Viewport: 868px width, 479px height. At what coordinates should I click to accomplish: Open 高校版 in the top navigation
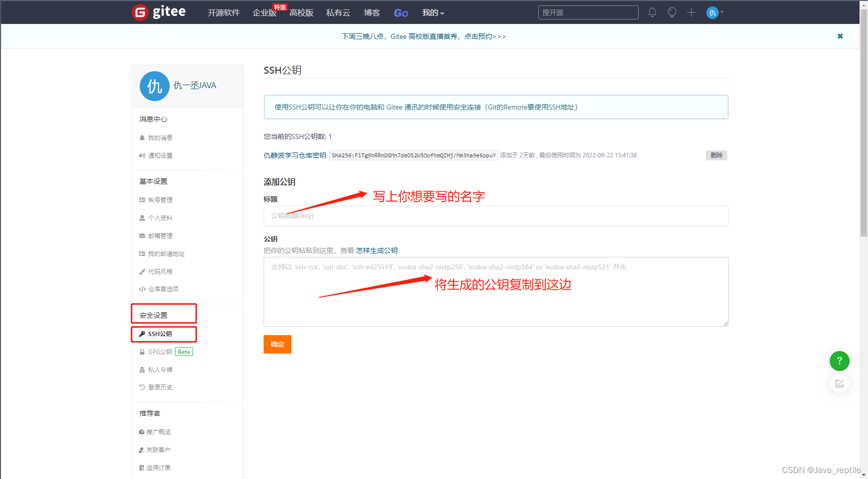click(301, 13)
